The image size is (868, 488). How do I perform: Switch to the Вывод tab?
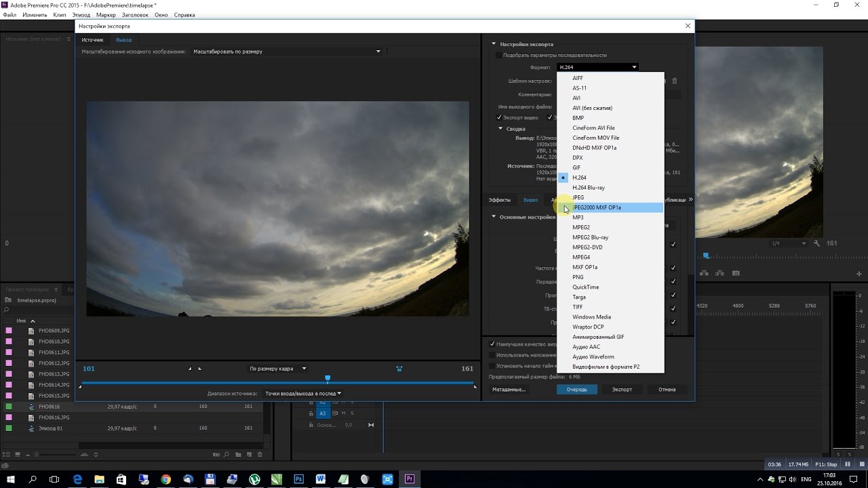[123, 40]
